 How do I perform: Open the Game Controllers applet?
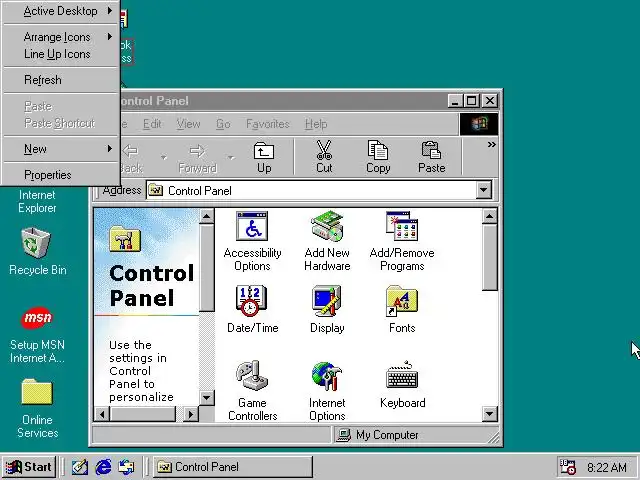252,390
